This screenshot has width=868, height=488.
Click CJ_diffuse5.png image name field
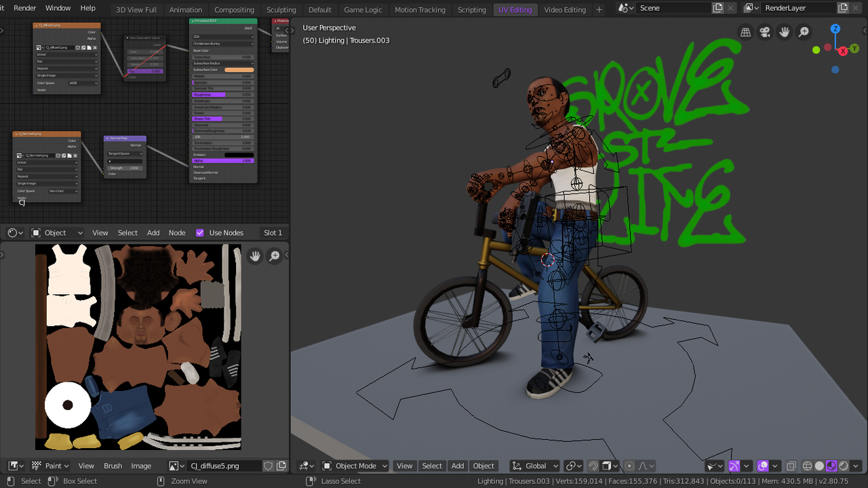[x=224, y=466]
